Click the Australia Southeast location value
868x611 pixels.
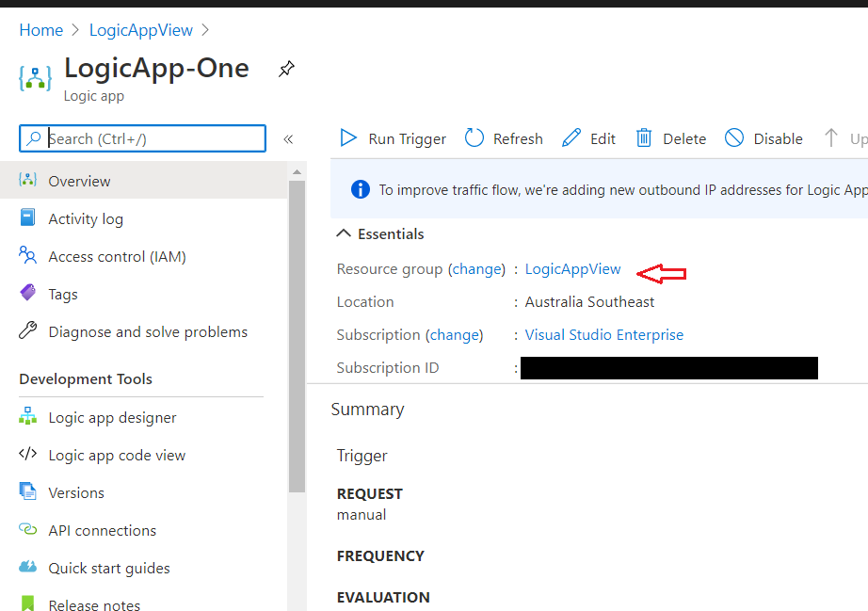(589, 302)
